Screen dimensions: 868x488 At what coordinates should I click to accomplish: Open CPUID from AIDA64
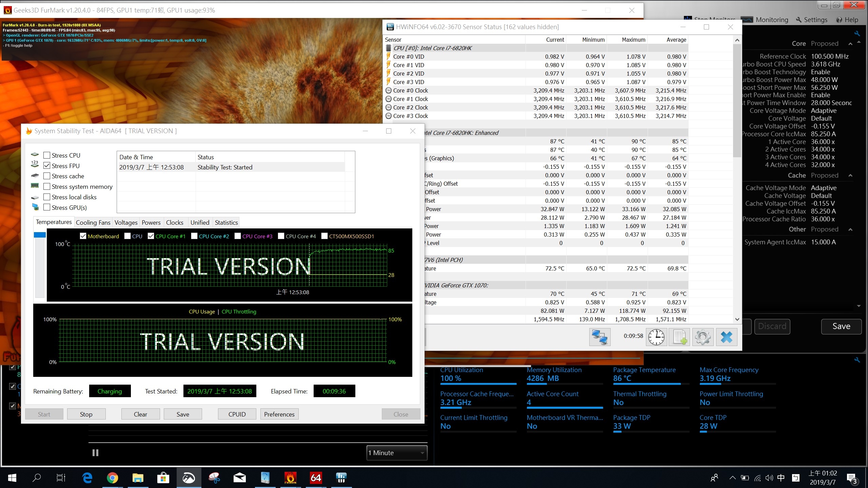(x=237, y=414)
